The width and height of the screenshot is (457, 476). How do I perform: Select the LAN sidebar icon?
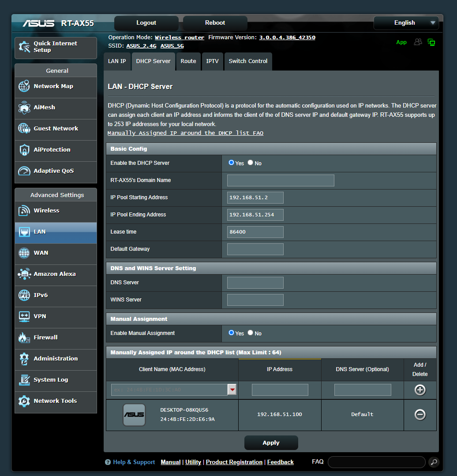pyautogui.click(x=24, y=232)
